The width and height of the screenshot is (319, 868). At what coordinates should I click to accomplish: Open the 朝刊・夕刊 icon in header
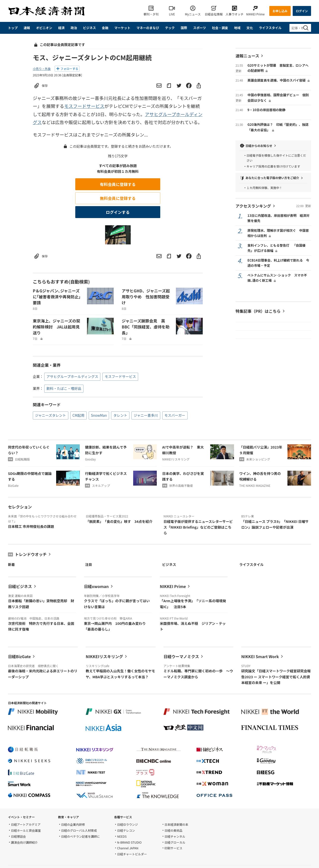pos(151,8)
